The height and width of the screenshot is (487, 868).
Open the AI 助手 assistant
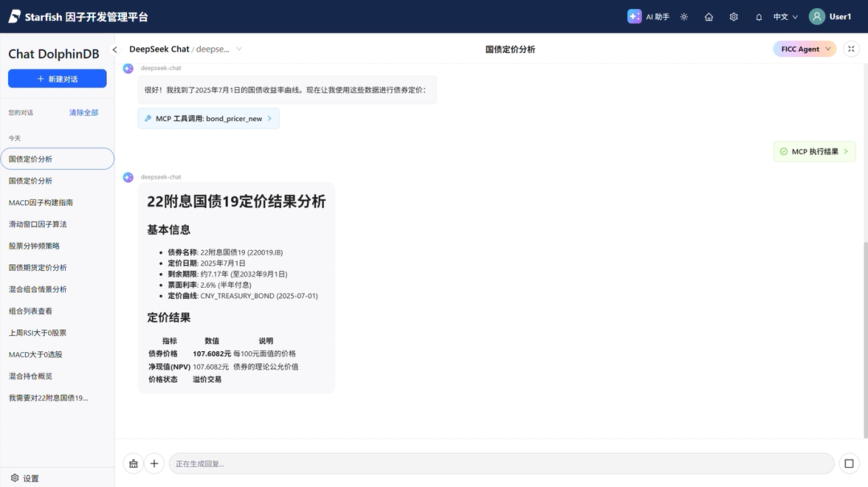[x=649, y=17]
